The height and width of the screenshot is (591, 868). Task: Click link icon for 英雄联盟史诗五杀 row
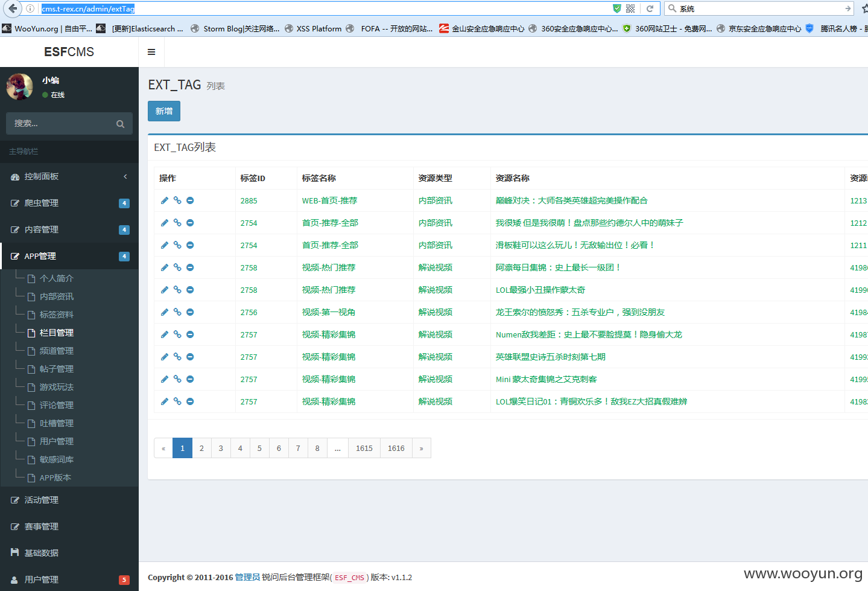(177, 357)
